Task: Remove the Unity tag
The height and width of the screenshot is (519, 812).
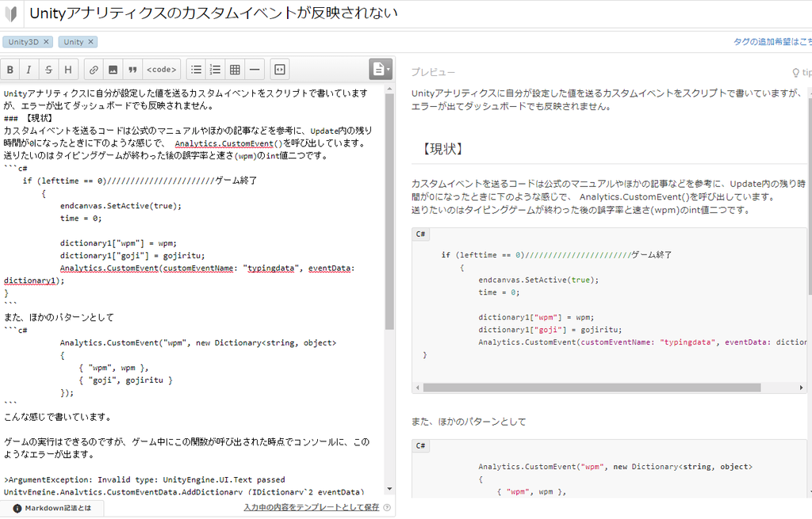Action: (x=90, y=42)
